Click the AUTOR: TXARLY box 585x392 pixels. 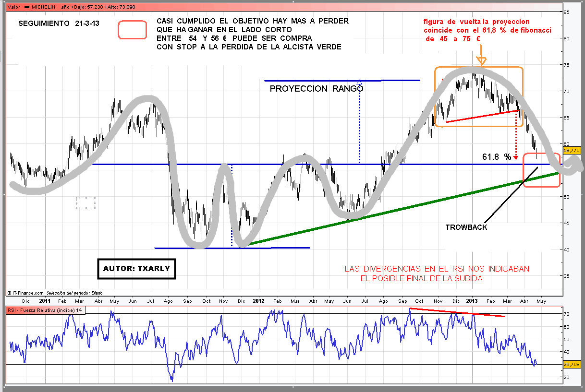(x=136, y=269)
